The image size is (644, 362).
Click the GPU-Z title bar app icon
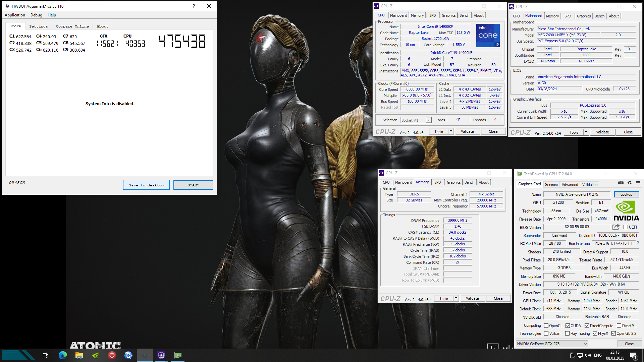pyautogui.click(x=520, y=174)
